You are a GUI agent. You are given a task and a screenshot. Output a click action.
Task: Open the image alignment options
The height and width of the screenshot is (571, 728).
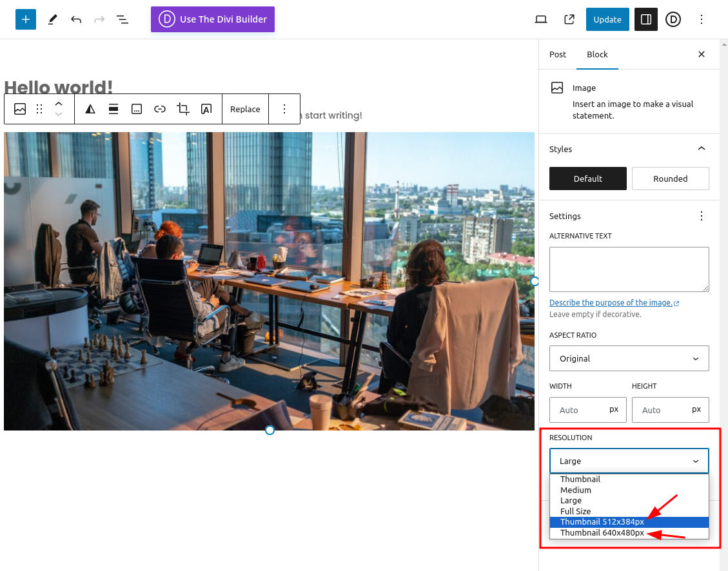click(x=113, y=109)
